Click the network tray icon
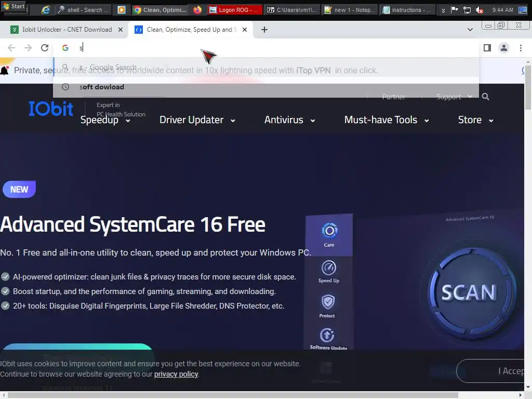This screenshot has height=399, width=532. point(467,10)
